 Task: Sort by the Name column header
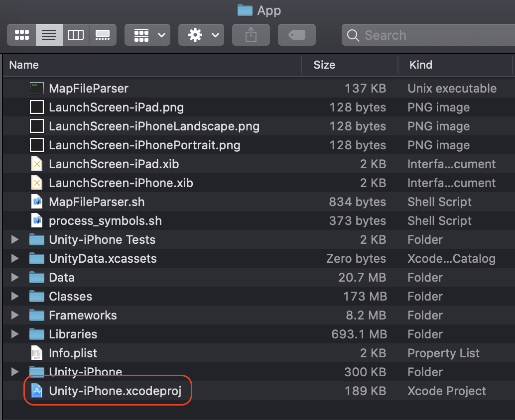24,65
